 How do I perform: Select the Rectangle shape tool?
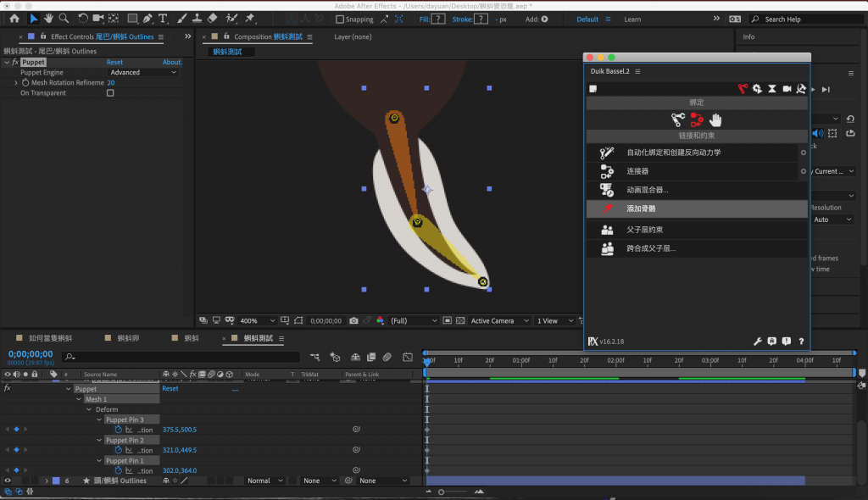[x=132, y=19]
